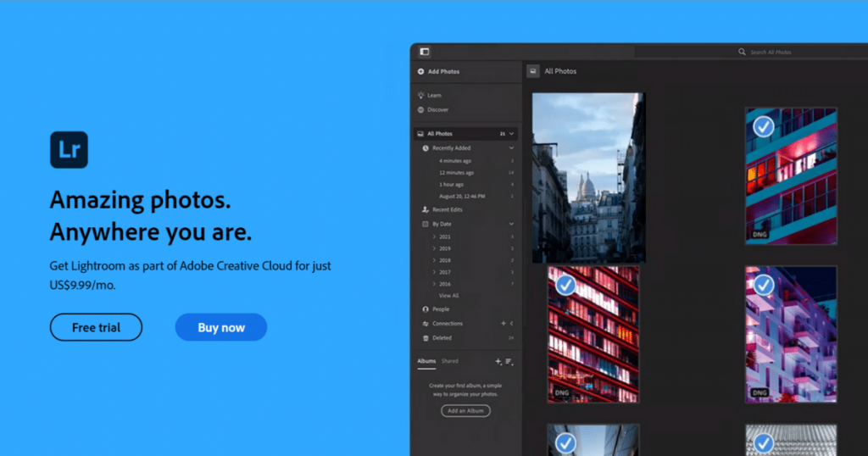868x456 pixels.
Task: Click the Search All Photos field
Action: pyautogui.click(x=771, y=53)
